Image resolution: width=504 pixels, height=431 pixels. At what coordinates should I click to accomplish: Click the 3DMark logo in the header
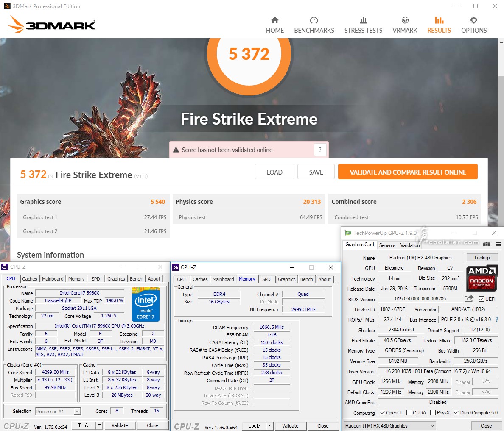(52, 25)
